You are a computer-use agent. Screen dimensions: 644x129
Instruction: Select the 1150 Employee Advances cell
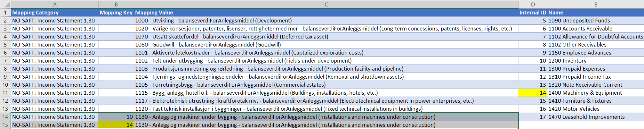[596, 53]
